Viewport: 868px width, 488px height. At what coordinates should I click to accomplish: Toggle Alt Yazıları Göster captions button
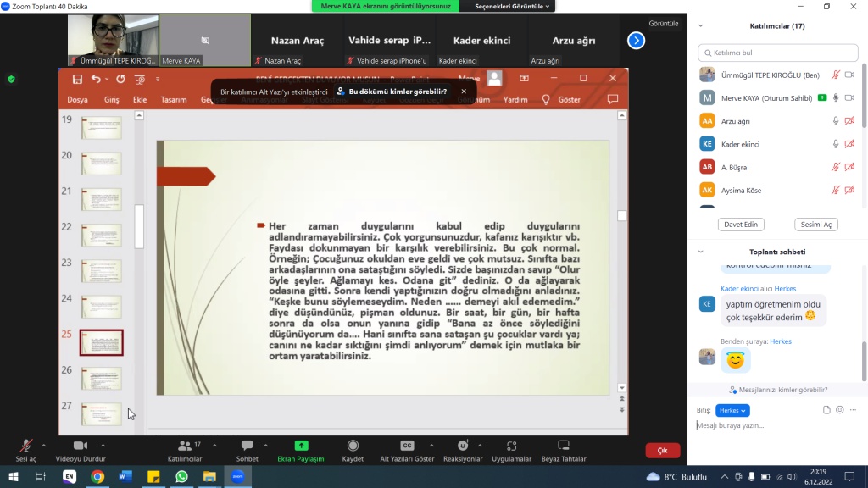tap(407, 446)
